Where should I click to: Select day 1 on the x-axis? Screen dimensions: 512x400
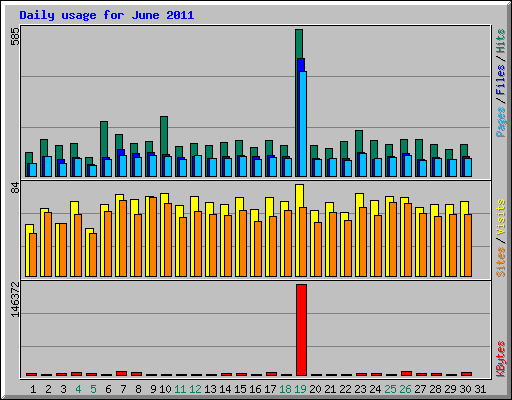click(x=33, y=389)
